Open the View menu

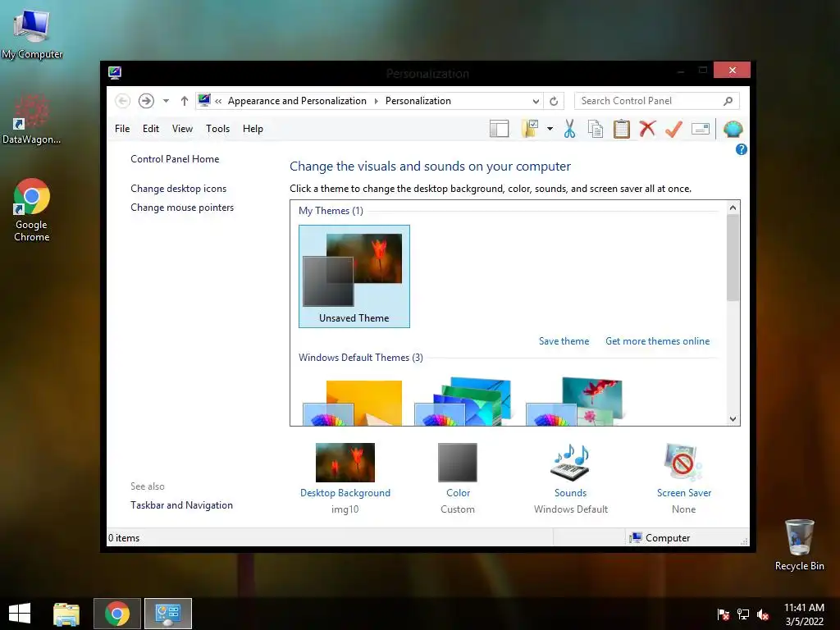point(182,129)
